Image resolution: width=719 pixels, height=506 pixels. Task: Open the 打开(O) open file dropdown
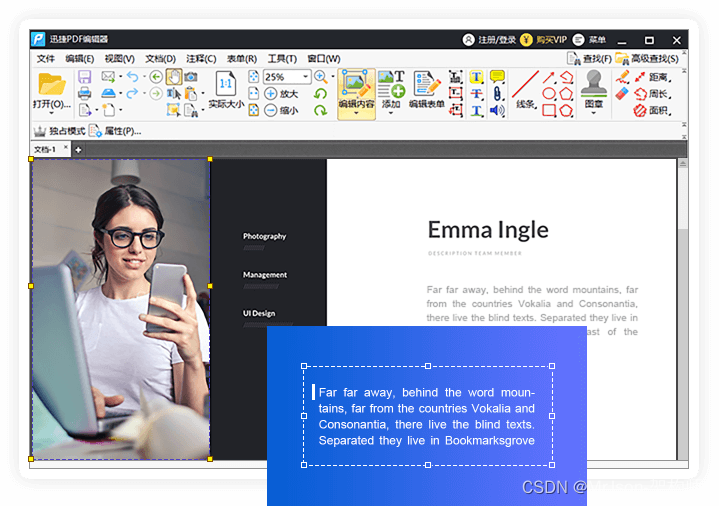tap(51, 113)
